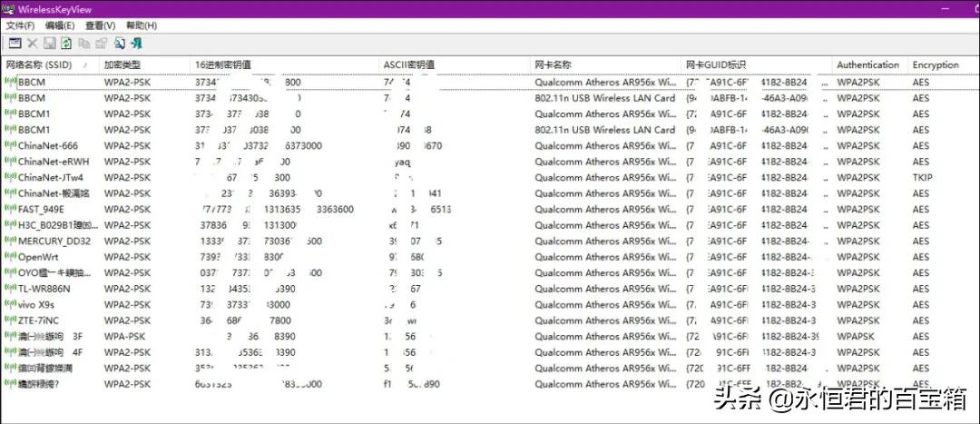Select the FAST_949E network name
Screen dimensions: 980x424
click(x=41, y=210)
